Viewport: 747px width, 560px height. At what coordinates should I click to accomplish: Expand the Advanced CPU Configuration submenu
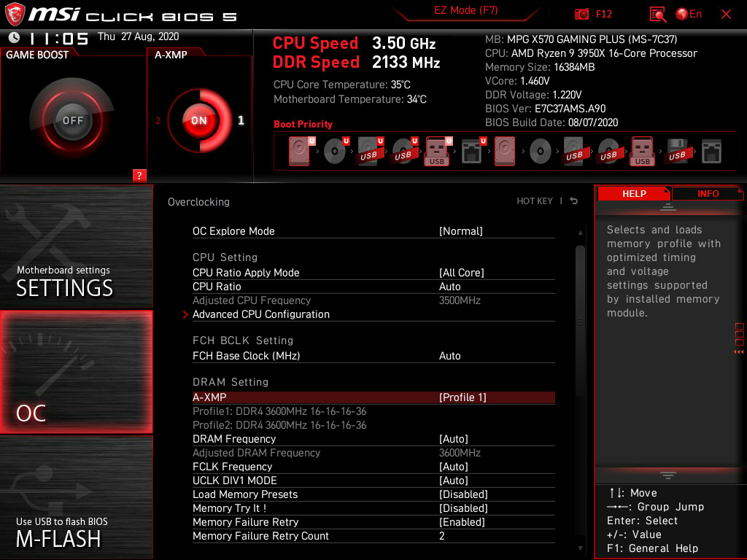pyautogui.click(x=373, y=314)
